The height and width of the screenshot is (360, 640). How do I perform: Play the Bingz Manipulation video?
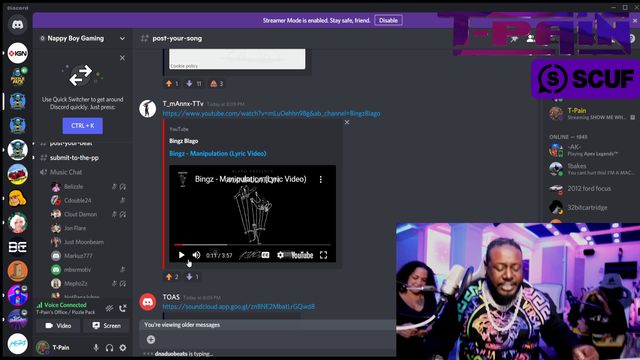tap(182, 255)
